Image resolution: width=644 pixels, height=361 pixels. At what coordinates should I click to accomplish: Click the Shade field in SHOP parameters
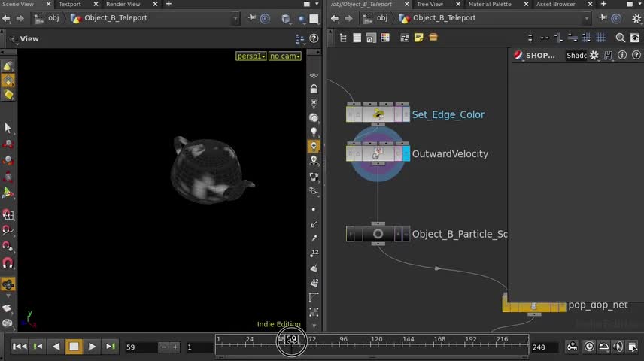[576, 56]
